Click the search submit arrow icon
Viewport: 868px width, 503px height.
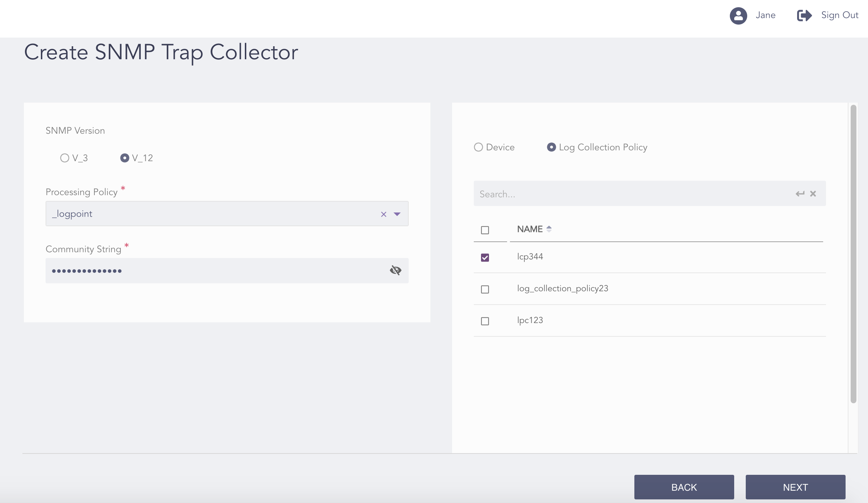[x=800, y=193]
